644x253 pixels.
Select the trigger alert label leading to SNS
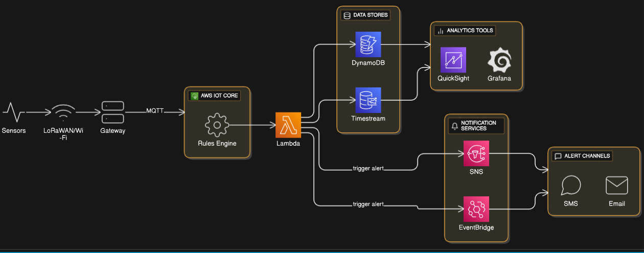[368, 168]
